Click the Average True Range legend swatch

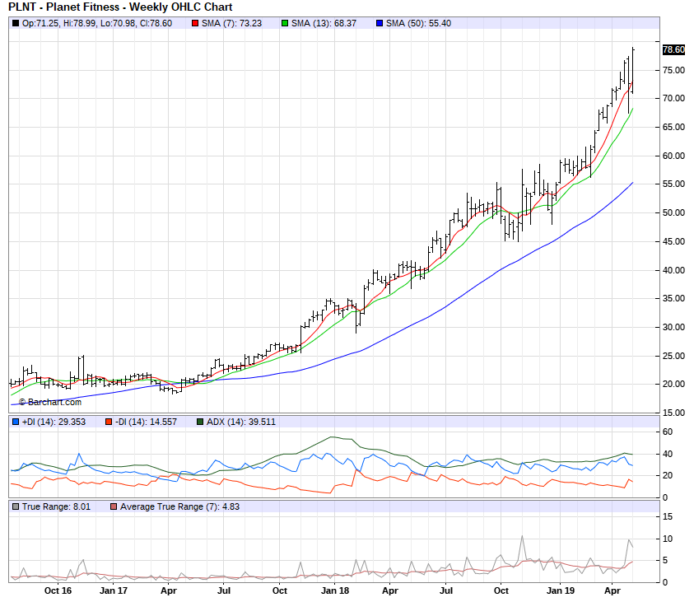pos(114,506)
